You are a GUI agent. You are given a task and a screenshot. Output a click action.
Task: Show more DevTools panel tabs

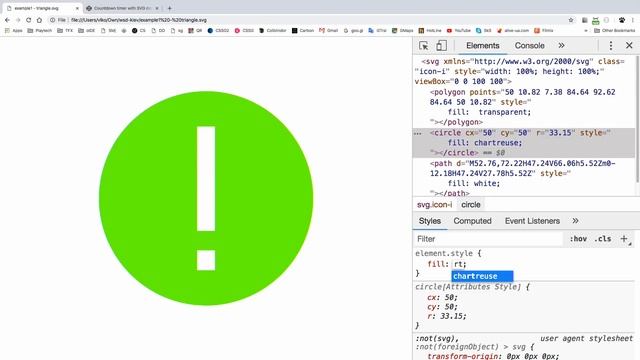[x=561, y=46]
